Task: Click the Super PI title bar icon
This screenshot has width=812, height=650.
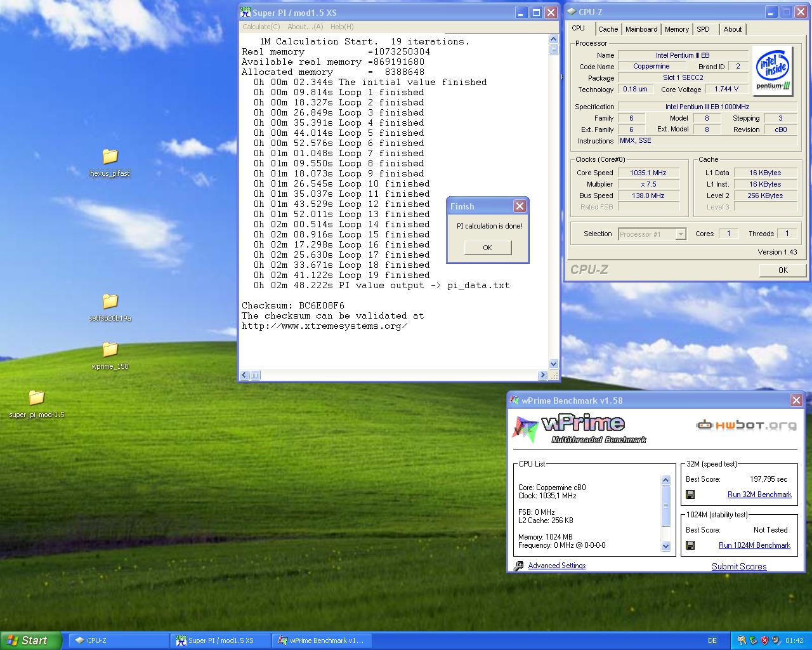Action: click(246, 12)
